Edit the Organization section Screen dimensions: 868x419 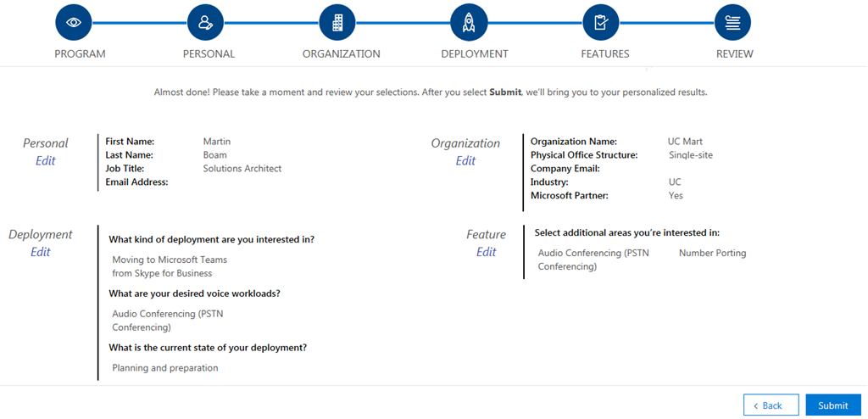pyautogui.click(x=465, y=161)
